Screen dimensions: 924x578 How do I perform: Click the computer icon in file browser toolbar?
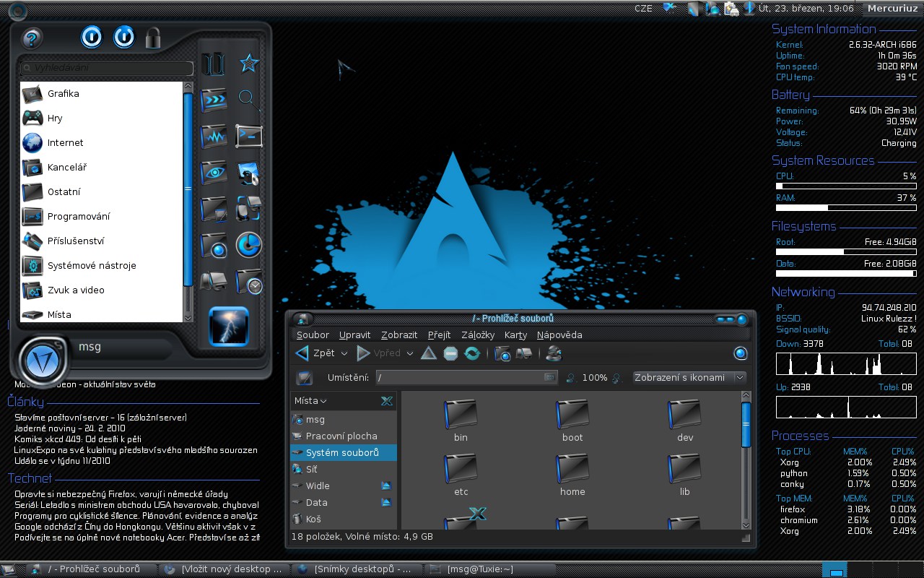tap(524, 353)
